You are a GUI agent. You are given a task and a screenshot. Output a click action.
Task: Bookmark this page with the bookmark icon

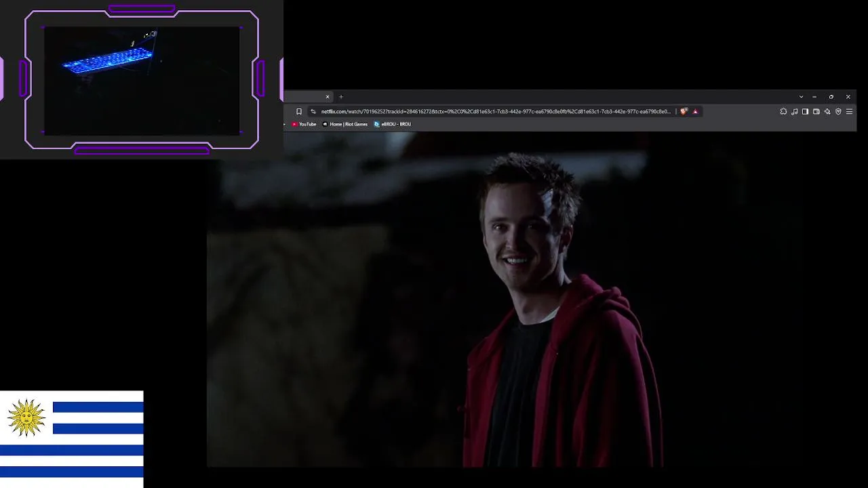[299, 112]
